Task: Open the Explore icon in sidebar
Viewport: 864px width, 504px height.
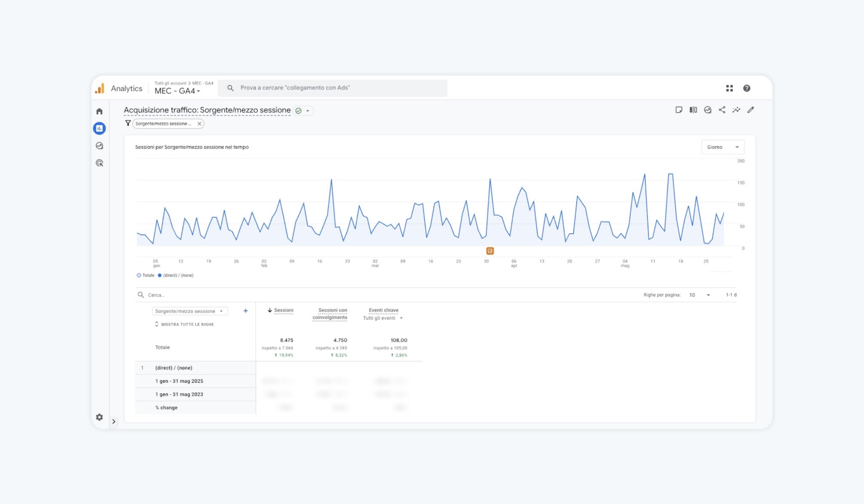Action: pyautogui.click(x=100, y=146)
